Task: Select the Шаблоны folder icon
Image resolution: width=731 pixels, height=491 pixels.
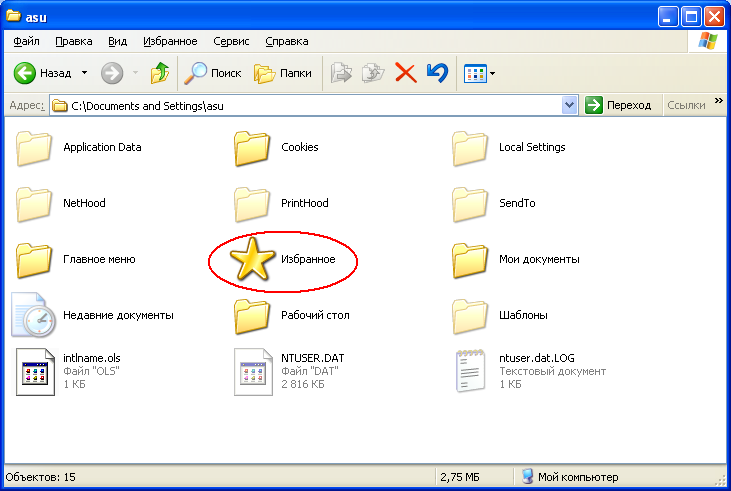Action: pyautogui.click(x=469, y=316)
